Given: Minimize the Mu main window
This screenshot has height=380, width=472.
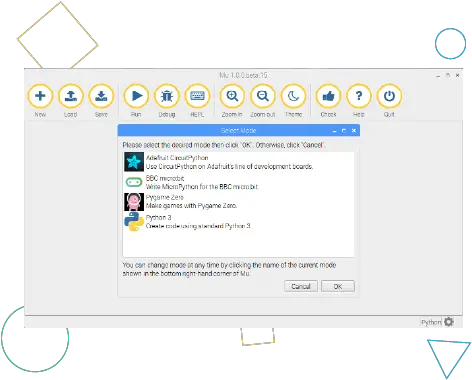Looking at the screenshot, I should [438, 75].
